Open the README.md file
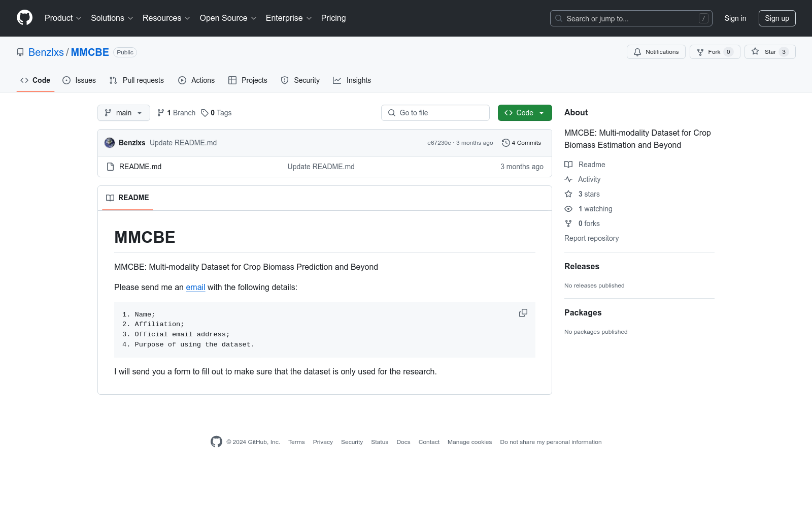This screenshot has height=508, width=812. (x=140, y=167)
